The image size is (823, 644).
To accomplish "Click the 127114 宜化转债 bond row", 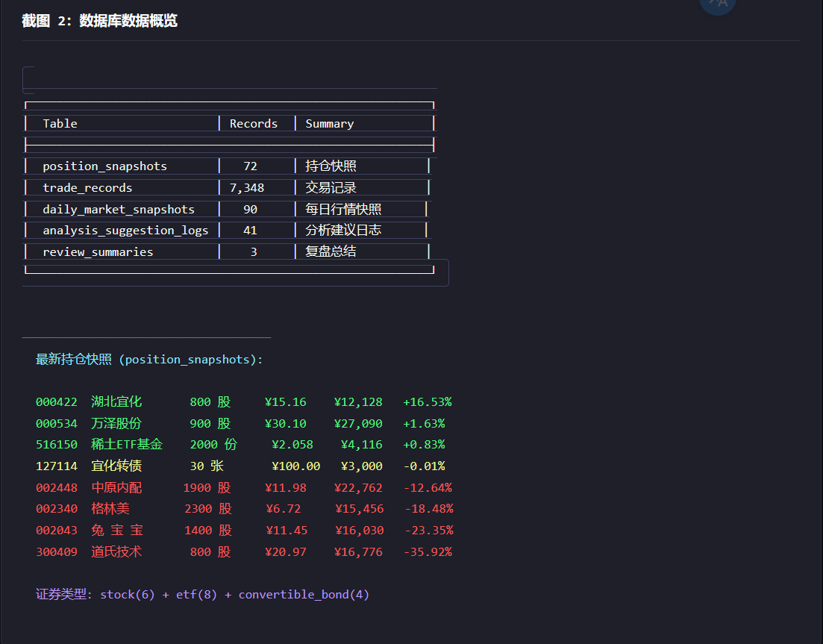I will coord(240,466).
